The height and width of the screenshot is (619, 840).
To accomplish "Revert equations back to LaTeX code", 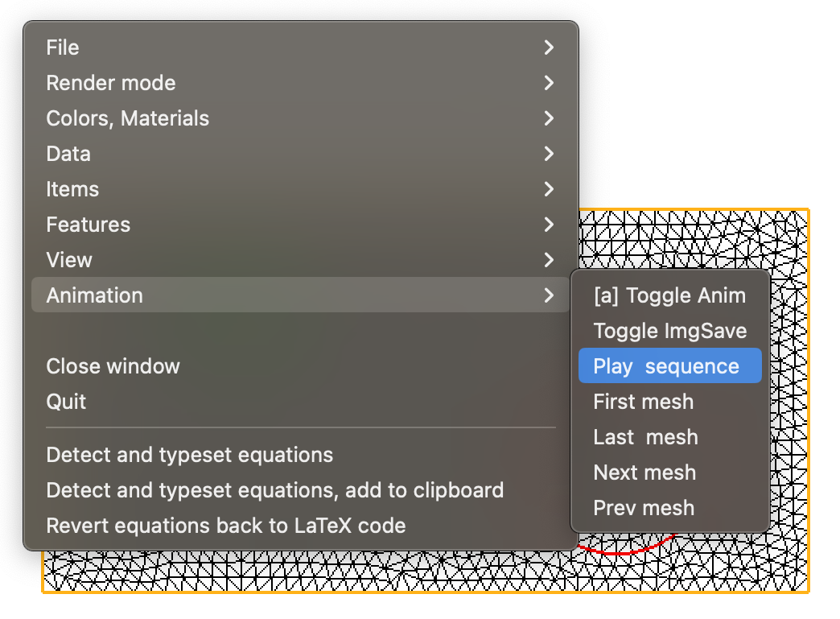I will tap(226, 526).
